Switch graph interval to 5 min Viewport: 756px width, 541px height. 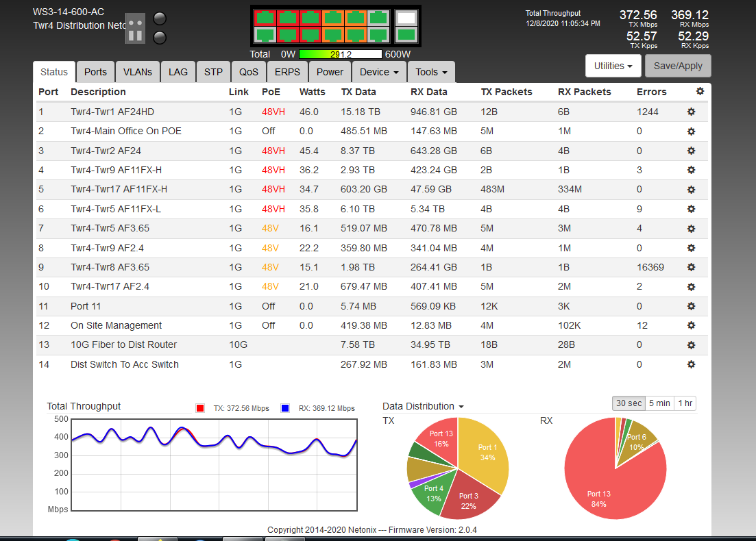click(x=659, y=403)
